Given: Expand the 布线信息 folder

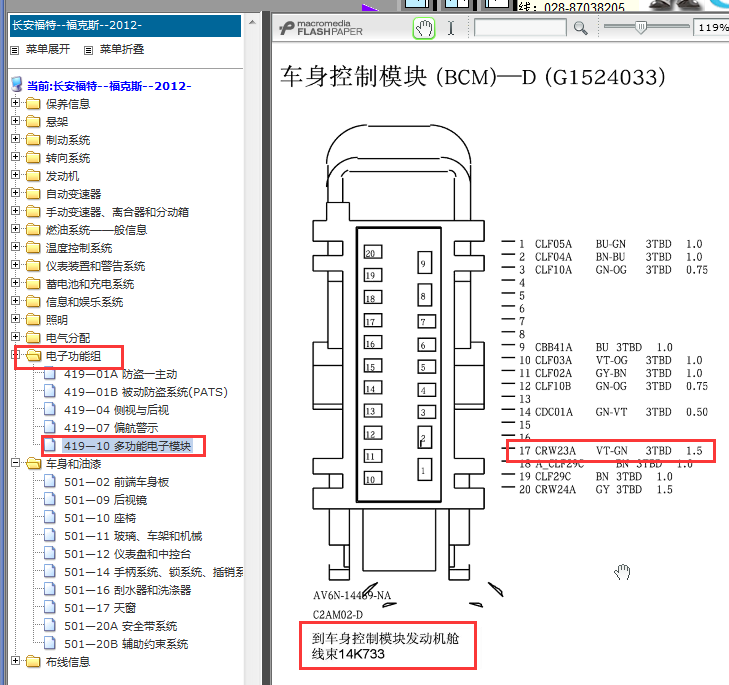Looking at the screenshot, I should point(15,661).
